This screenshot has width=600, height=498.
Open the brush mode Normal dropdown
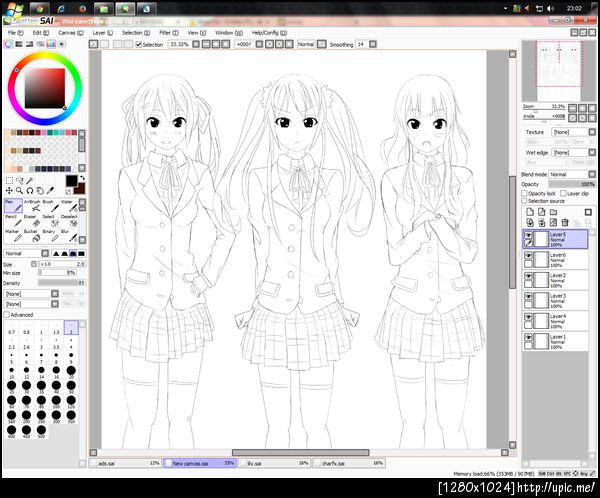[45, 253]
